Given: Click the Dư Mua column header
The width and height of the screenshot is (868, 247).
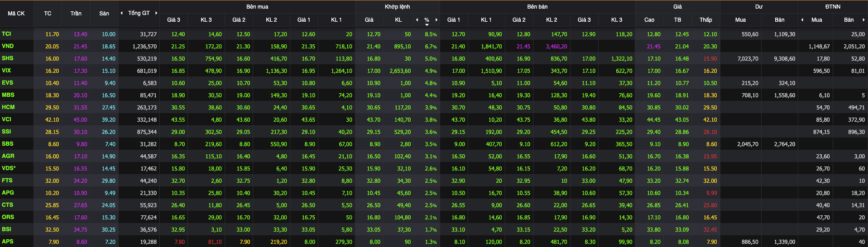Looking at the screenshot, I should (x=740, y=20).
